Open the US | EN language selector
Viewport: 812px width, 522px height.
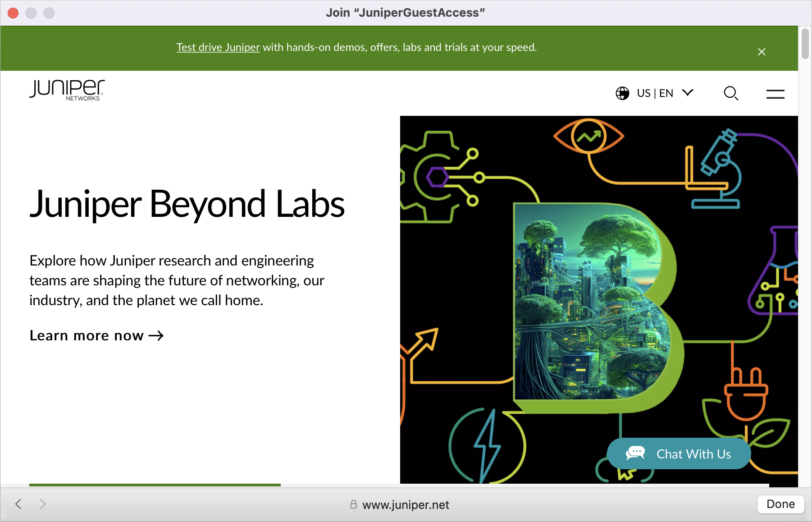(x=655, y=93)
